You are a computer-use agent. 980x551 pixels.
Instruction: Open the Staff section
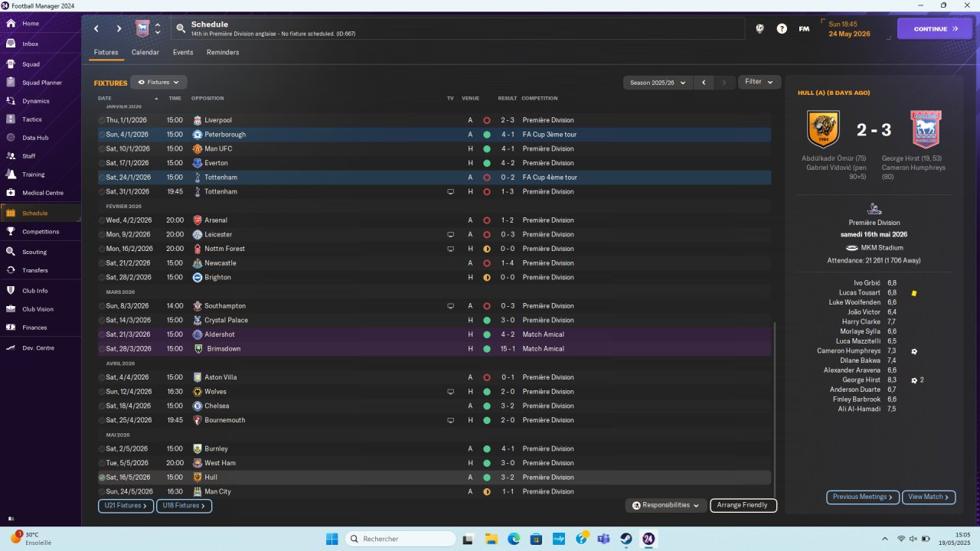29,156
